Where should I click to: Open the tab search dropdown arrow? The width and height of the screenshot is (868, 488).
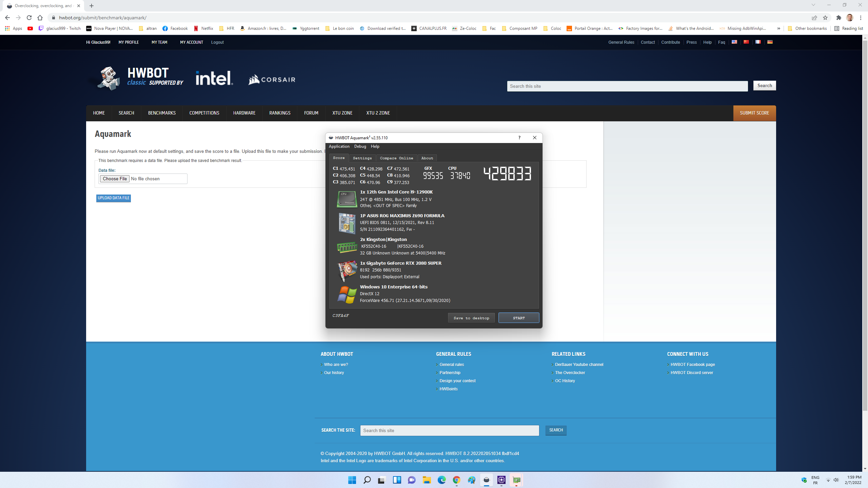tap(813, 5)
